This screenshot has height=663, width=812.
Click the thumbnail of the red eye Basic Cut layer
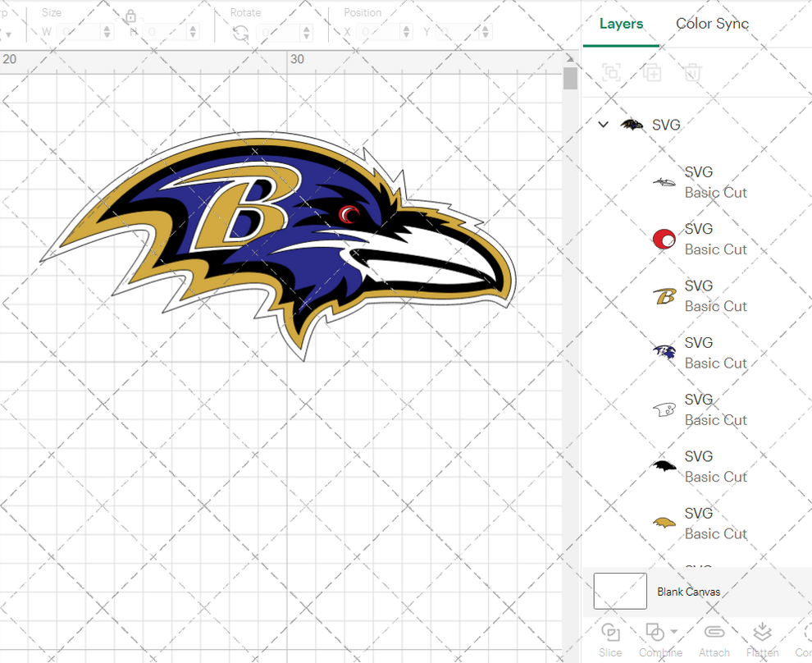(663, 239)
